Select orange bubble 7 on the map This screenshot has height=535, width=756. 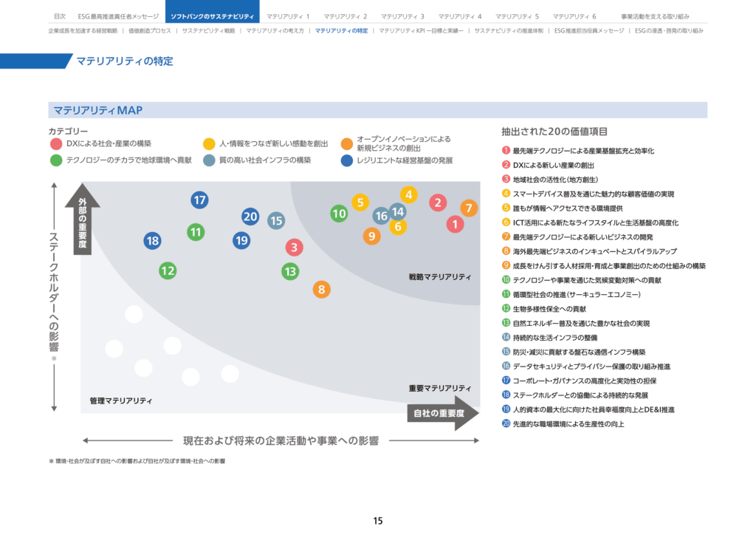(469, 208)
